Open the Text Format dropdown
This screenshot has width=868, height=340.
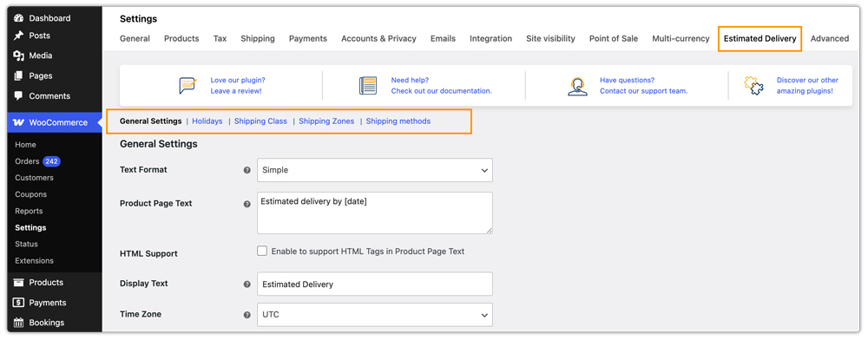pos(375,170)
